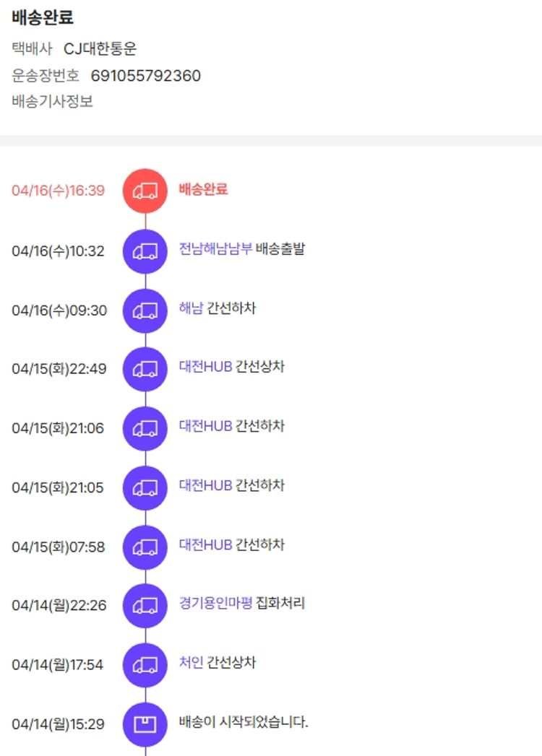Click the red 배송완료 status text

(203, 190)
